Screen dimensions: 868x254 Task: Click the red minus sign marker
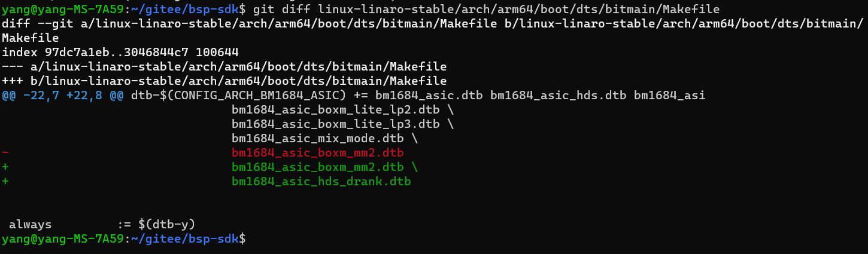(x=5, y=152)
